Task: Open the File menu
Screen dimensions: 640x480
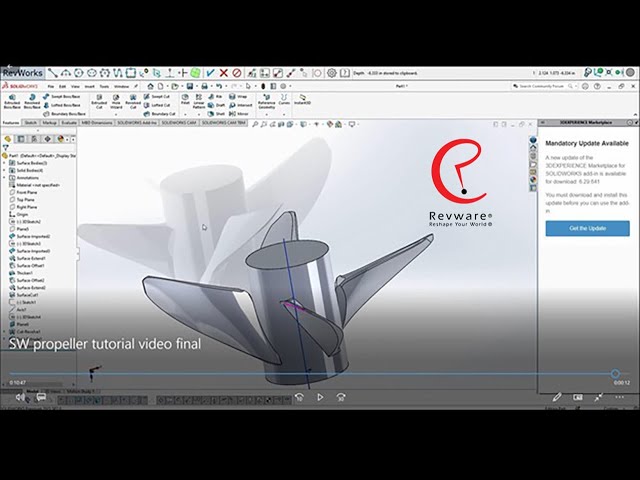Action: pos(51,87)
